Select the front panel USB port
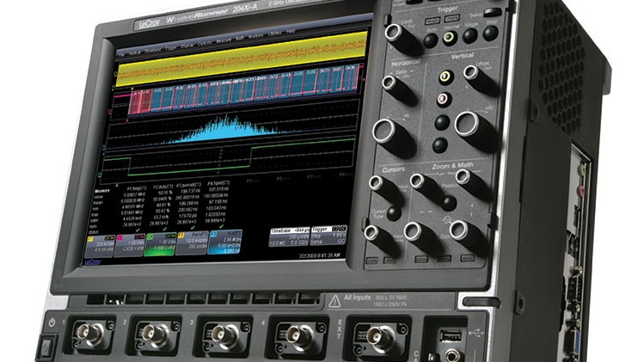Screen dimensions: 644x362 tap(451, 335)
